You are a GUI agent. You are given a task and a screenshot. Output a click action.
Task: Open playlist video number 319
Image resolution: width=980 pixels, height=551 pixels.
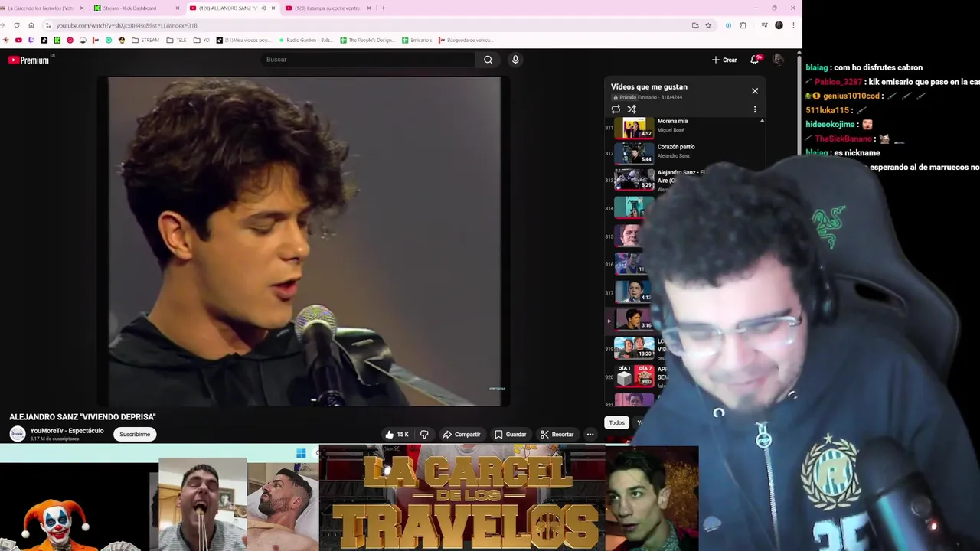pyautogui.click(x=633, y=349)
